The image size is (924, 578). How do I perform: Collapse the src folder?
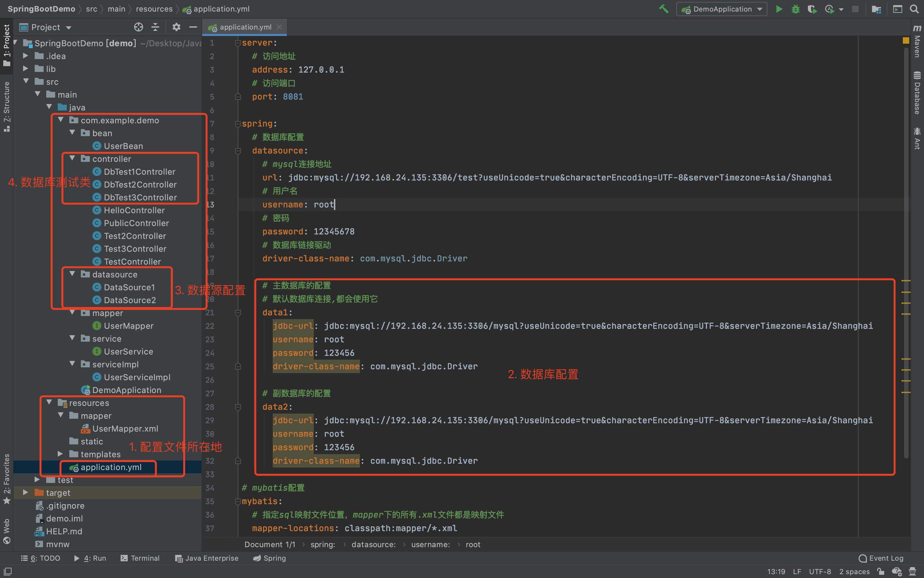point(26,82)
